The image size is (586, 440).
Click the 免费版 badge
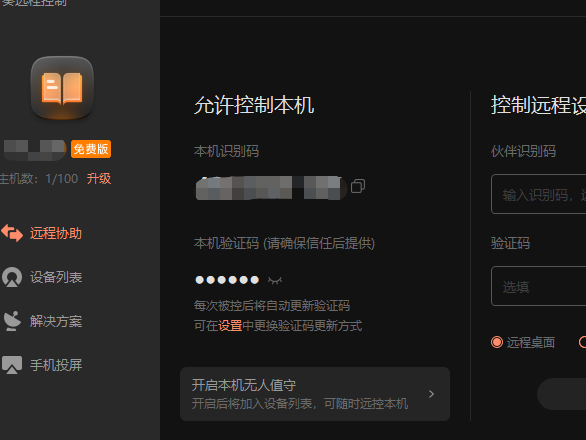coord(91,149)
